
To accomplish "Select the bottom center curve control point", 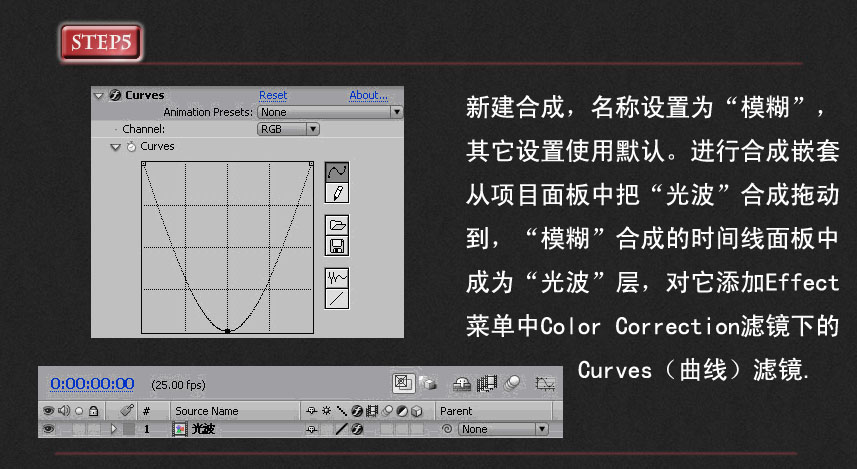I will click(x=228, y=330).
